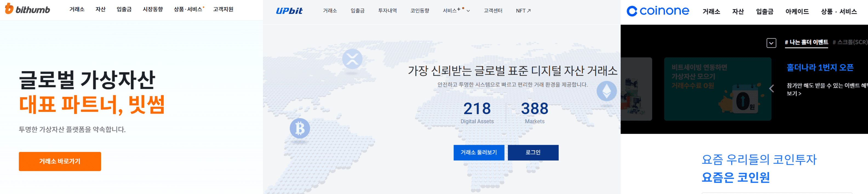Click the 보기 > link on Coinone banner
This screenshot has width=868, height=194.
(794, 94)
